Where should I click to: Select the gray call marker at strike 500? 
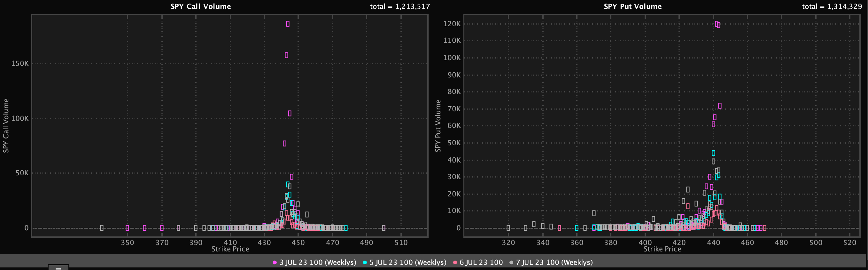(384, 228)
